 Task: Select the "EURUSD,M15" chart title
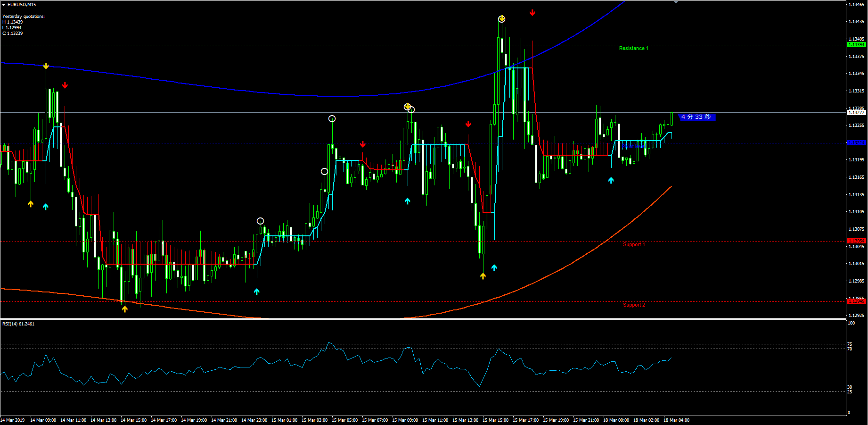(22, 5)
